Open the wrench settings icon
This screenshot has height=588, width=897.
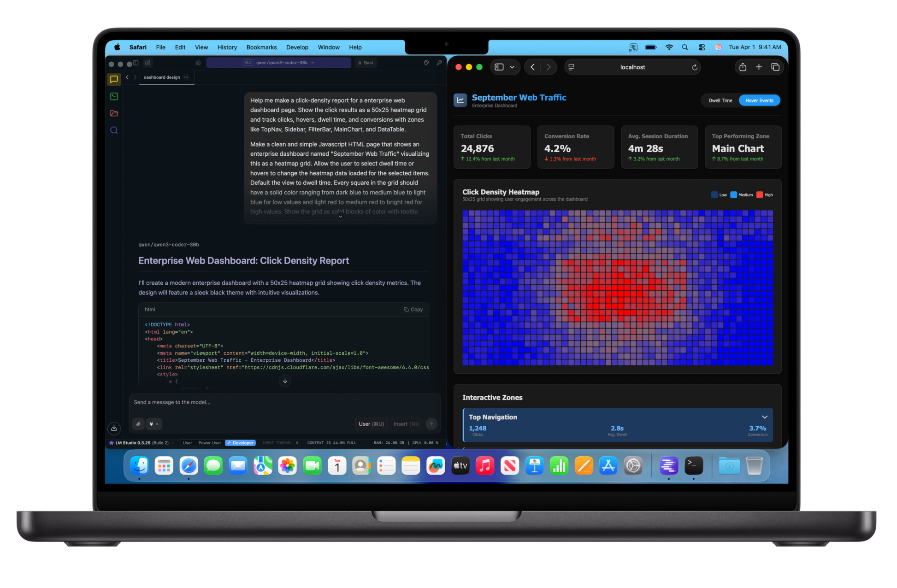click(x=439, y=63)
